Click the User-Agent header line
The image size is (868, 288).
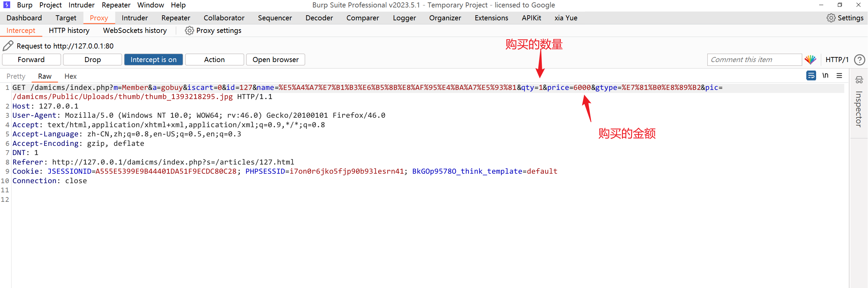(199, 115)
